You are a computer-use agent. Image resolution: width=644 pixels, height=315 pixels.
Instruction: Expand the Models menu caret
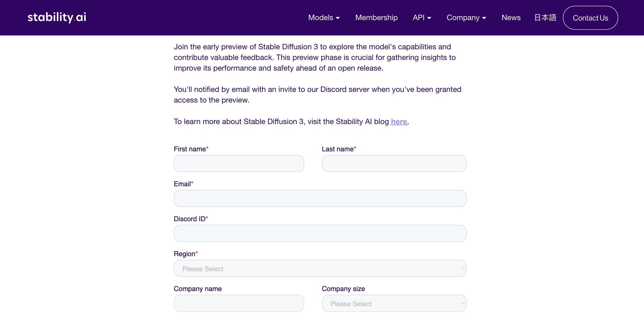click(338, 18)
